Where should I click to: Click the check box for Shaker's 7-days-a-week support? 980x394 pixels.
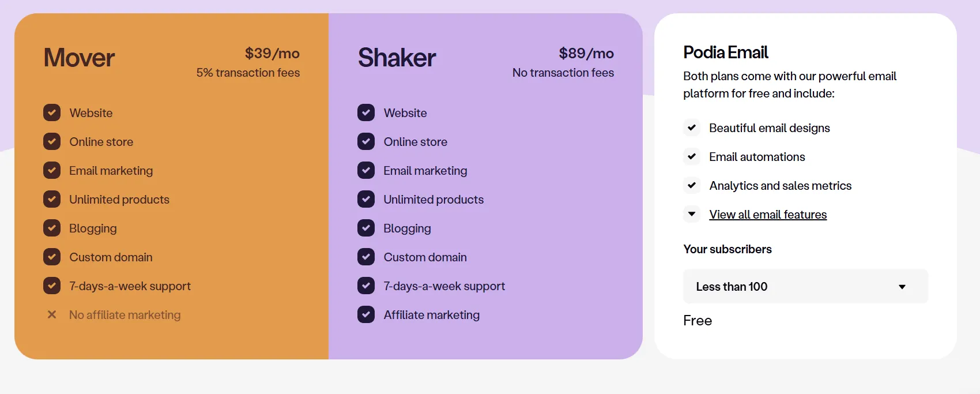366,286
